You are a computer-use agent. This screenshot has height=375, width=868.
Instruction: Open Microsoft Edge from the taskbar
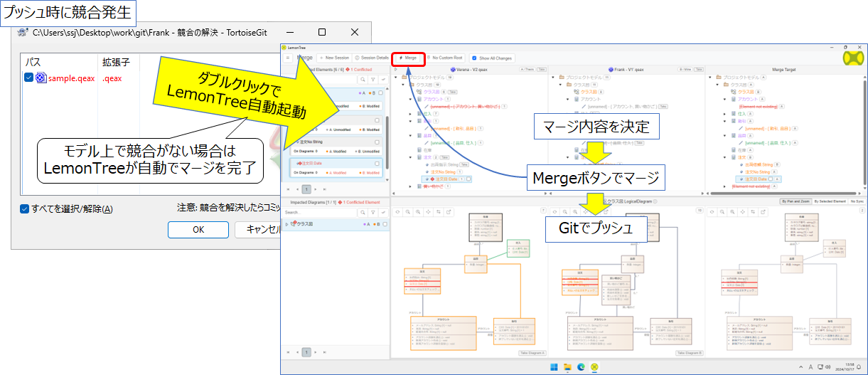[x=581, y=366]
